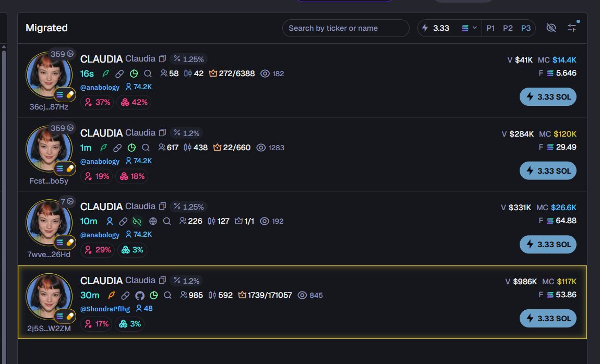Click the CLAUDIA avatar labeled 2j5S...W2ZM
600x364 pixels.
49,297
